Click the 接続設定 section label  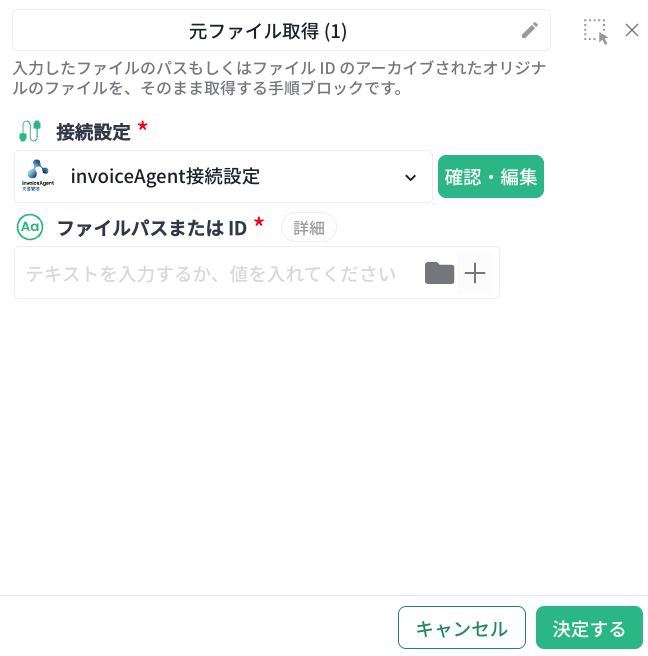(93, 132)
